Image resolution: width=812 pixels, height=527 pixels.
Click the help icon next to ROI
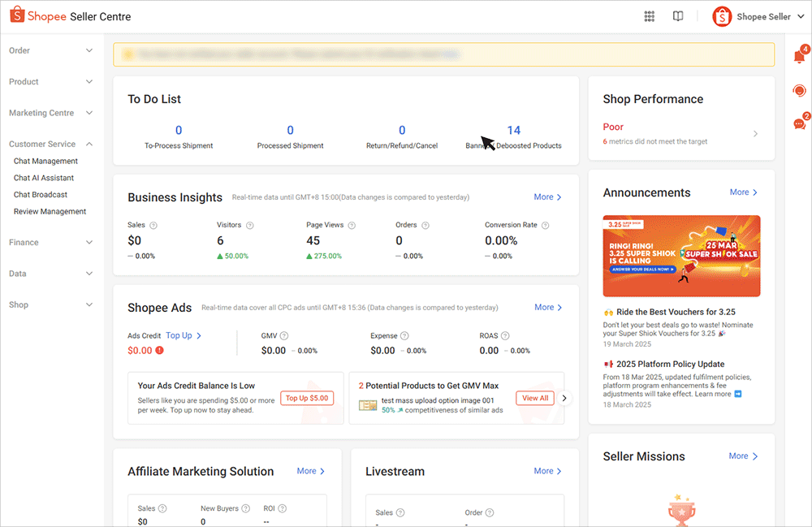pos(283,508)
